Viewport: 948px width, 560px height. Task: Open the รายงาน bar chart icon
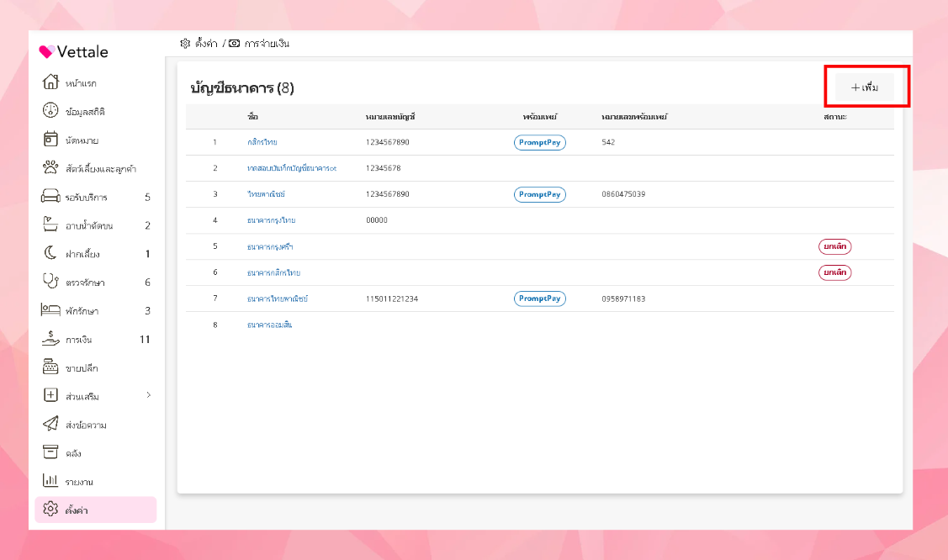click(50, 480)
